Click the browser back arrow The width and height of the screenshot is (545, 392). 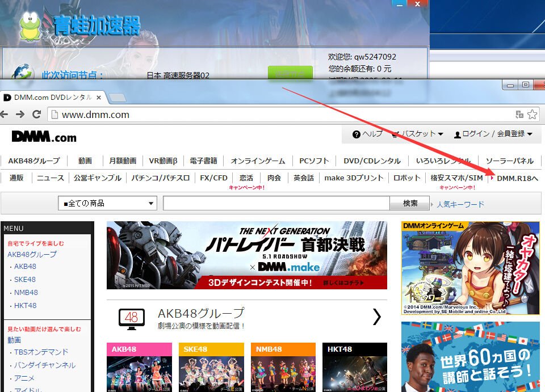pyautogui.click(x=5, y=114)
